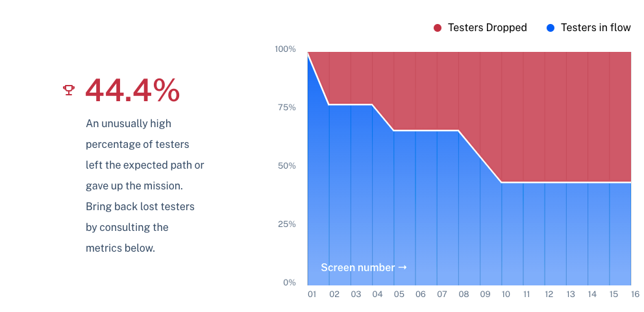644x312 pixels.
Task: Select screen 05 on the x-axis
Action: 399,294
